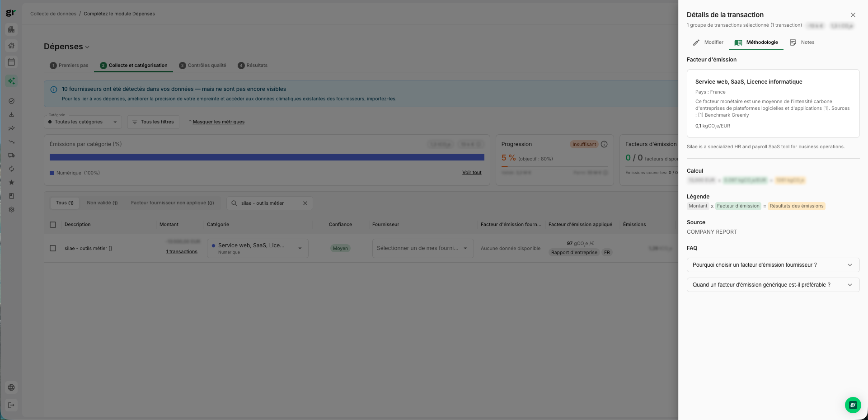Screen dimensions: 868x420
Task: Open settings gear in sidebar
Action: point(11,210)
